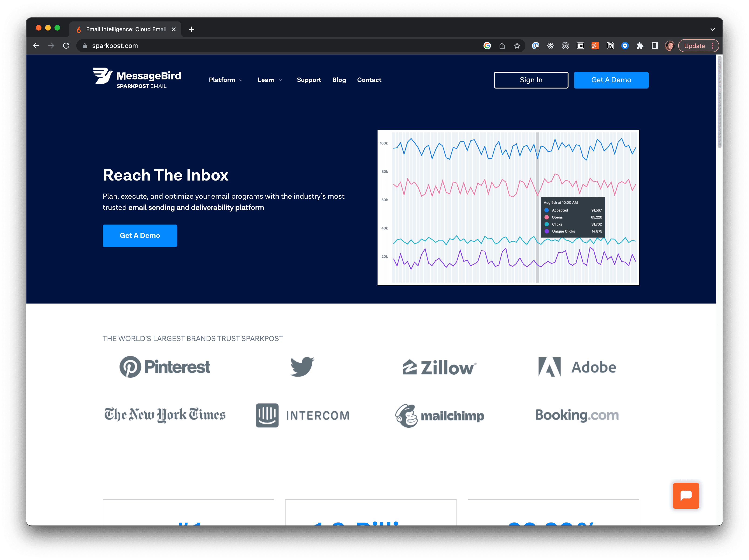The width and height of the screenshot is (749, 560).
Task: Click the Booking.com brand logo
Action: (577, 415)
